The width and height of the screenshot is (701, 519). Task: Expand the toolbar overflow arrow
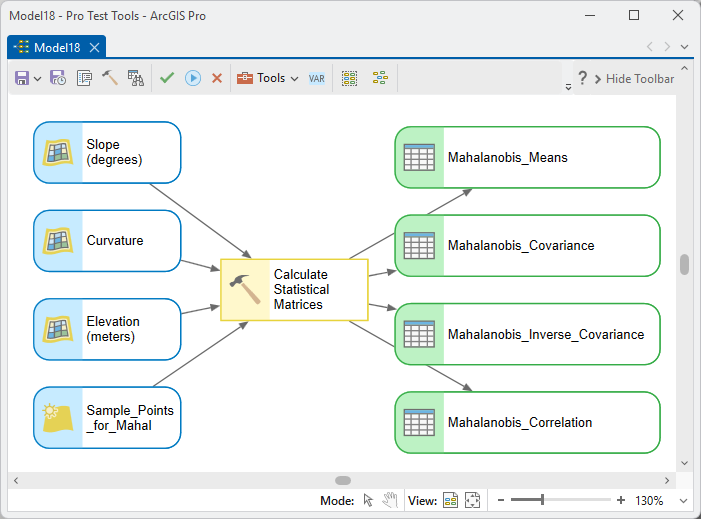tap(568, 87)
